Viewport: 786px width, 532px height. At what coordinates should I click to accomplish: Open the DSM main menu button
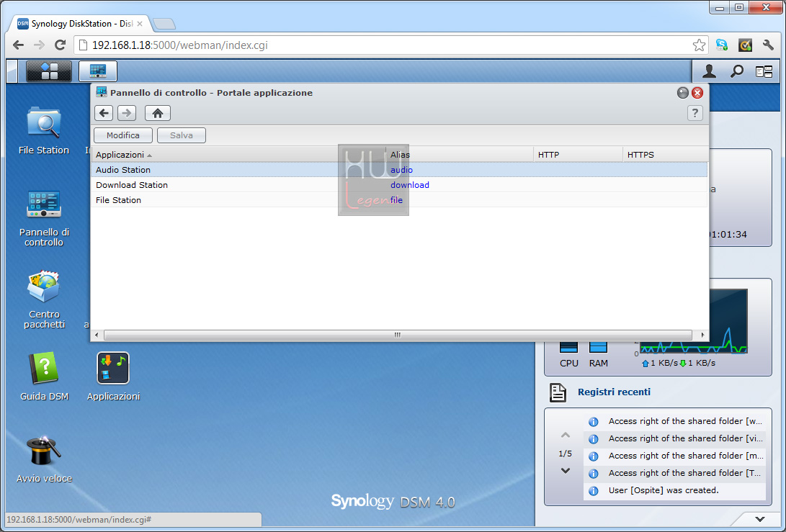pos(48,71)
